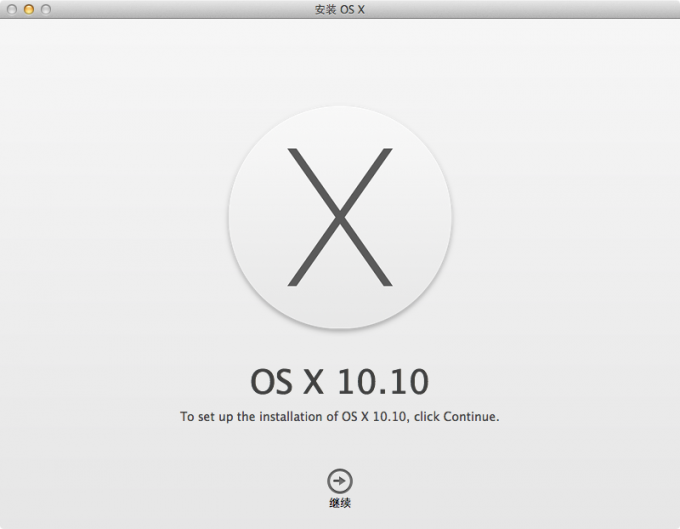
Task: Click the 'To set up the installation' instruction text
Action: [340, 417]
